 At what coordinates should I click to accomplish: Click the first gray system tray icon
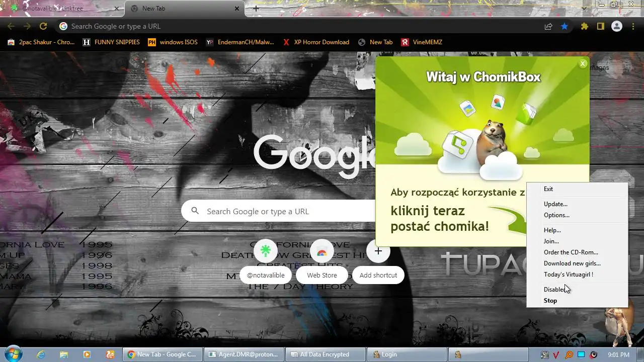click(544, 355)
